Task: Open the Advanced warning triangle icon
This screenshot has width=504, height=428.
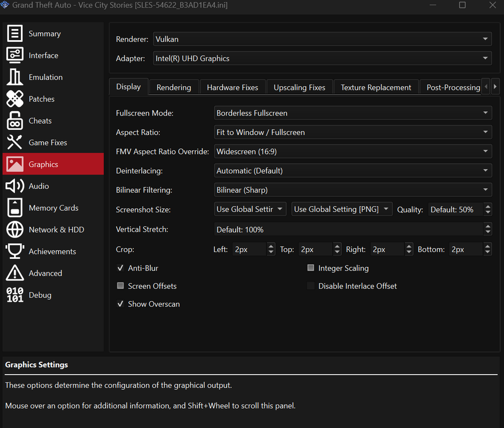Action: pos(15,273)
